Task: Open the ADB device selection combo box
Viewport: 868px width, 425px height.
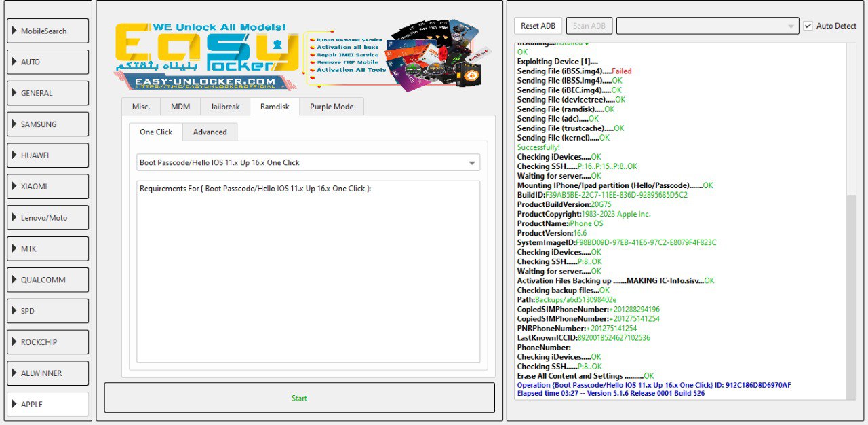Action: click(707, 26)
